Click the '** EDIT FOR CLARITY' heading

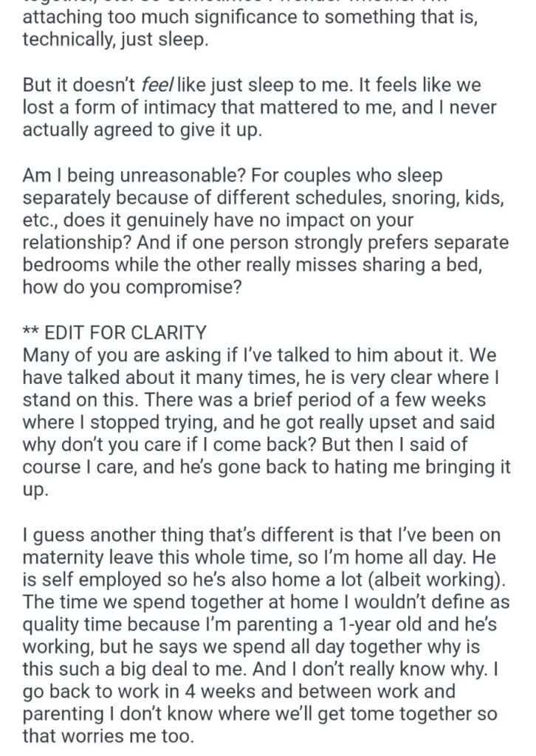tap(114, 333)
